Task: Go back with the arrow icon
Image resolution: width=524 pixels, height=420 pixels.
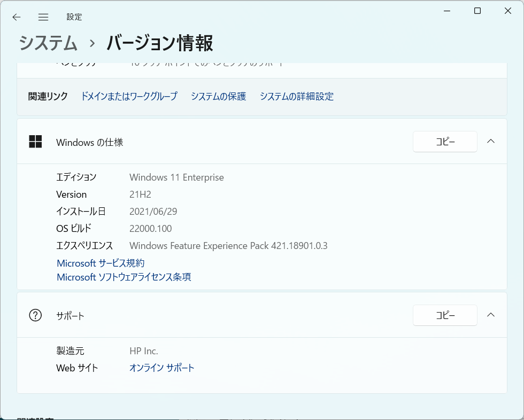Action: (17, 17)
